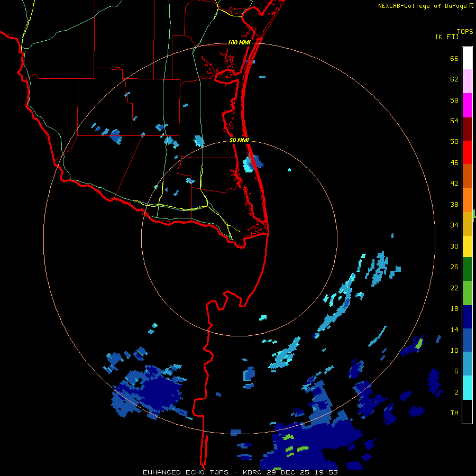Click the legend value 26
The height and width of the screenshot is (476, 476).
(454, 267)
